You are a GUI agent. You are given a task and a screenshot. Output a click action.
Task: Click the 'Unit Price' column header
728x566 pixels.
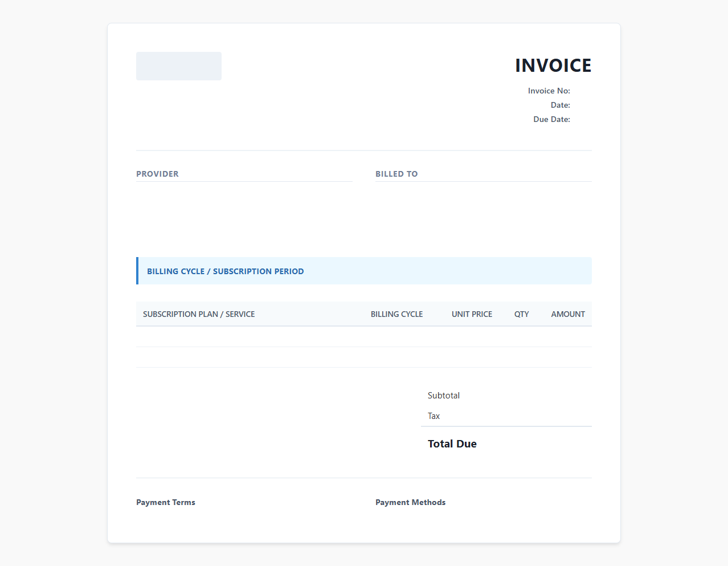tap(472, 314)
